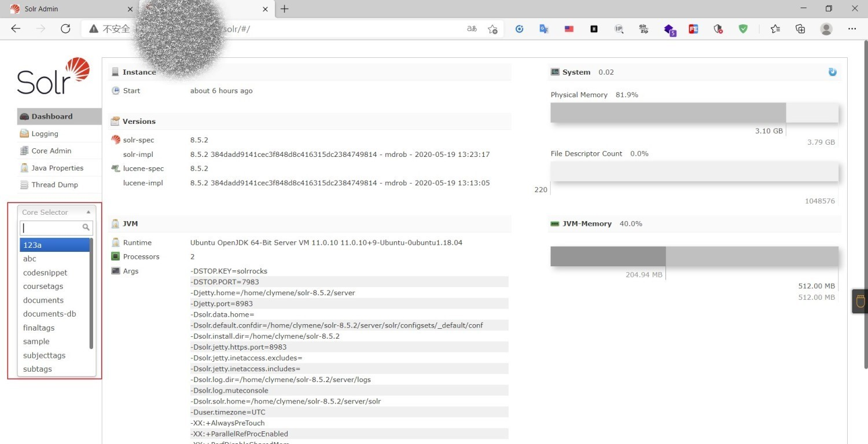
Task: Add this page to favorites
Action: 492,29
